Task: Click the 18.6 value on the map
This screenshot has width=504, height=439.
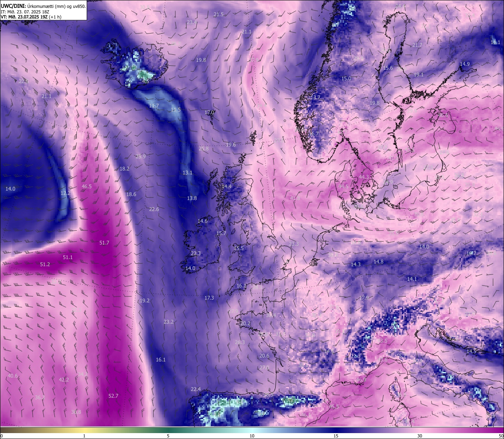Action: click(131, 194)
